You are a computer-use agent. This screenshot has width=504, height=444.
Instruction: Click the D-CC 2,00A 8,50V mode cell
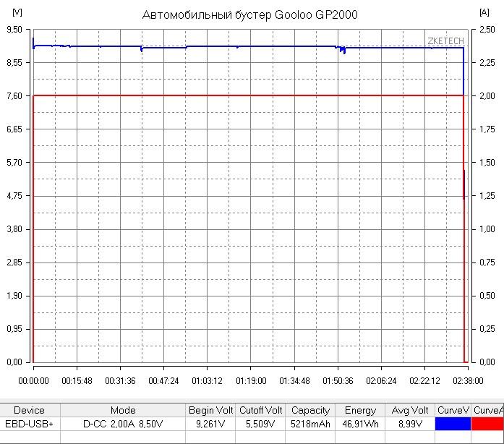coord(122,424)
